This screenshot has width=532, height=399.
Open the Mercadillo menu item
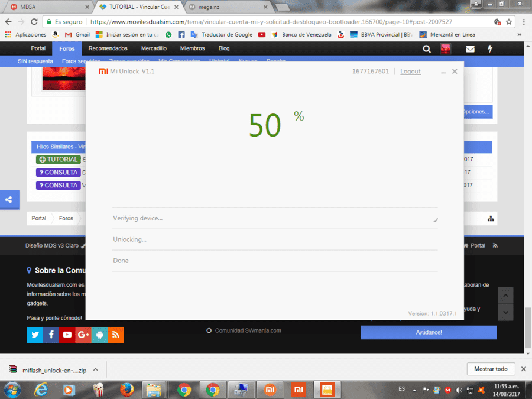[154, 48]
